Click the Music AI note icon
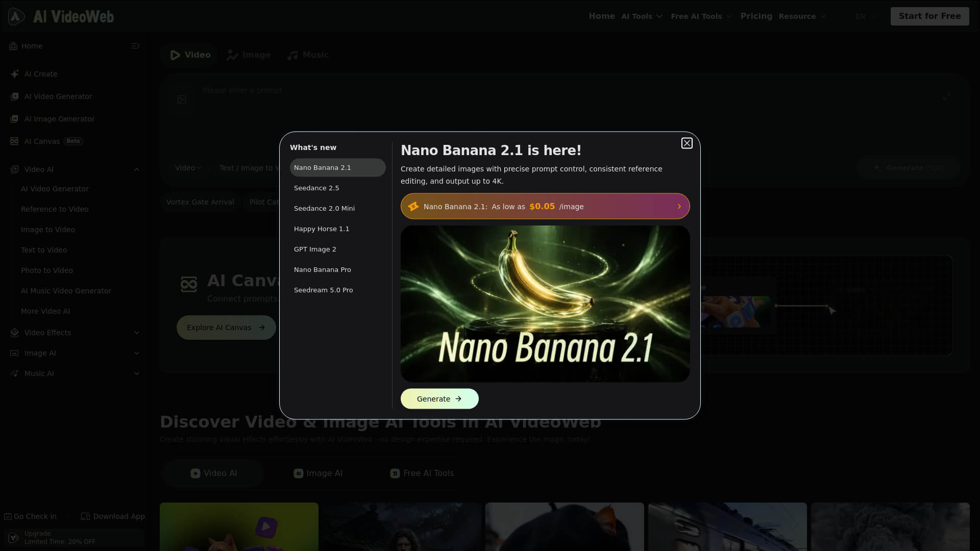Viewport: 980px width, 551px height. pyautogui.click(x=15, y=373)
